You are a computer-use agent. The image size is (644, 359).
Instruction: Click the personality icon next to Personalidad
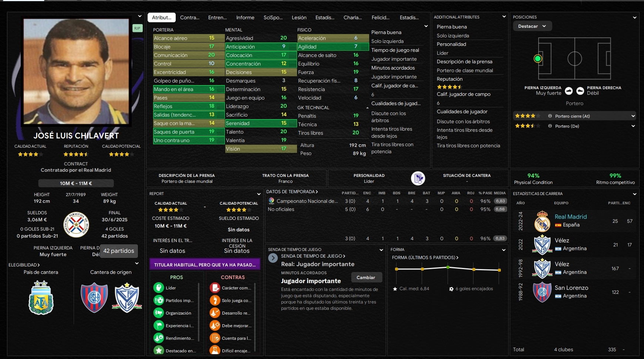point(418,178)
